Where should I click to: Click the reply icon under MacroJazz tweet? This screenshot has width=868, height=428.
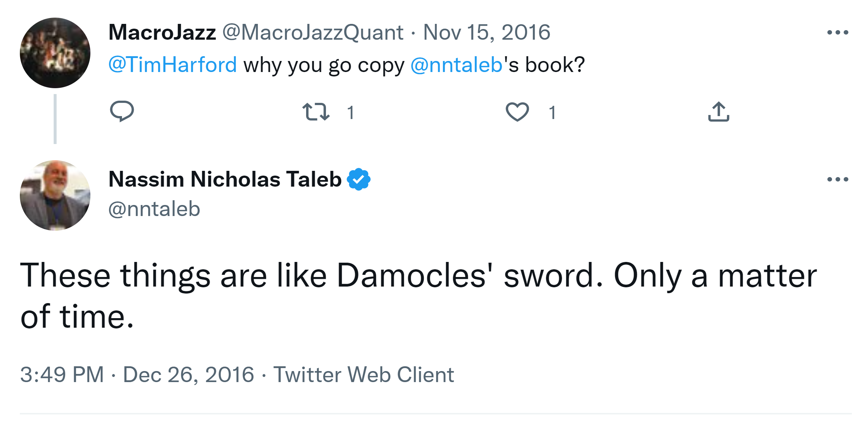tap(122, 111)
